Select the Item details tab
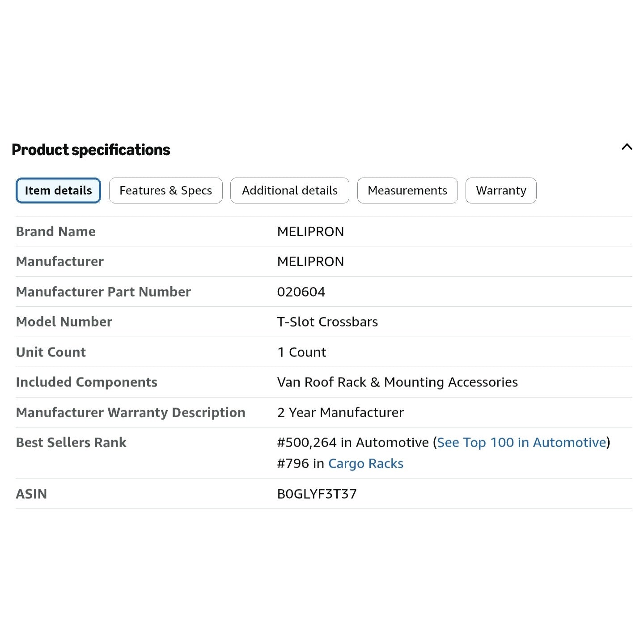This screenshot has height=644, width=644. (x=58, y=191)
